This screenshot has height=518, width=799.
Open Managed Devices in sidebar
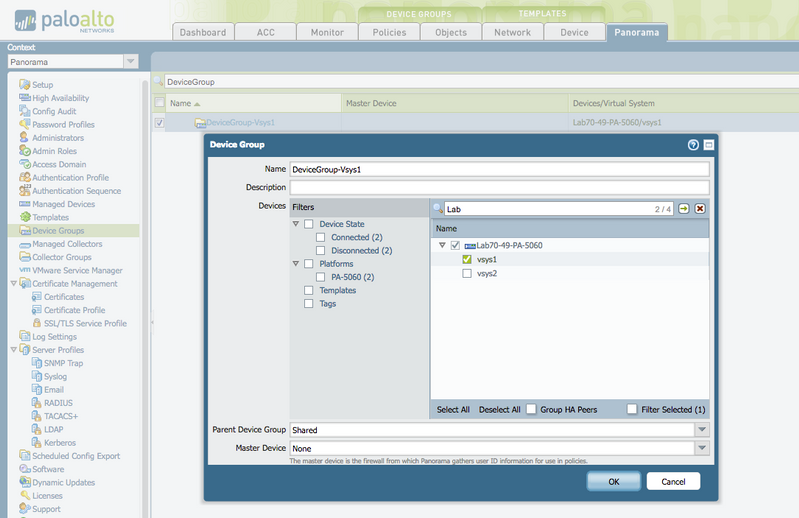pyautogui.click(x=63, y=204)
